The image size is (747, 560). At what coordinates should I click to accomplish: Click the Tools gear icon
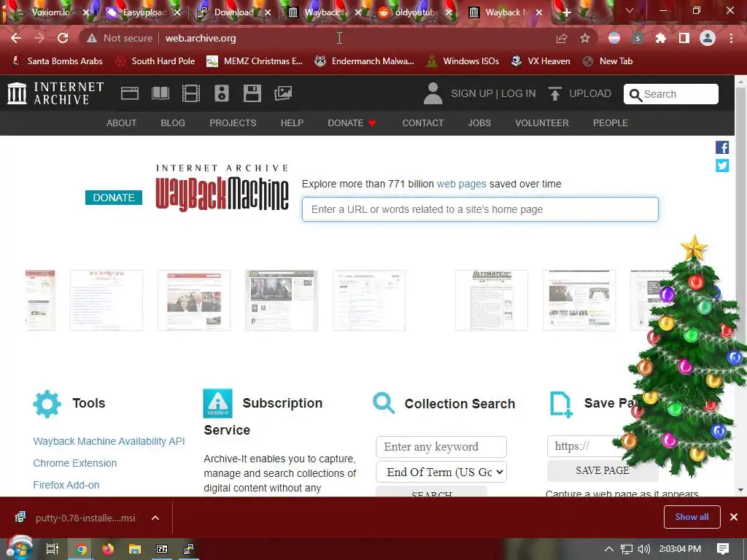tap(47, 404)
